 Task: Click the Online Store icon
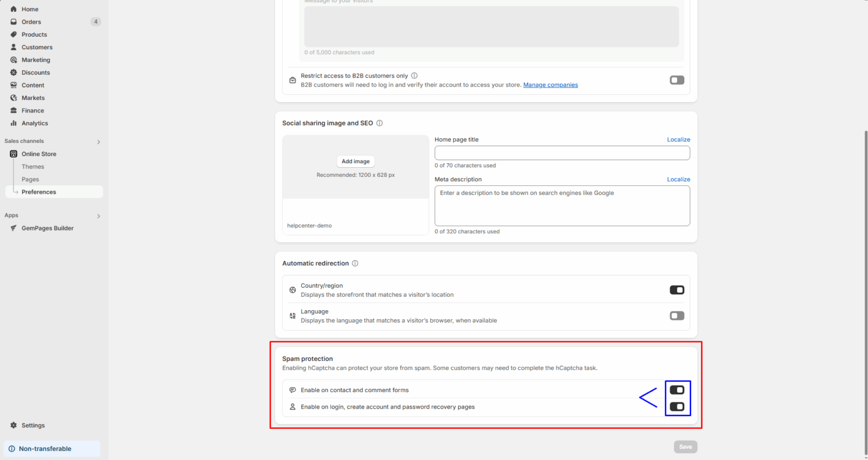12,154
